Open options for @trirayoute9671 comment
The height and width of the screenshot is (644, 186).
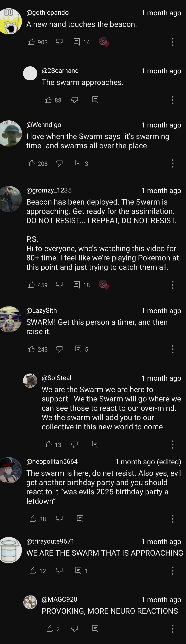point(172,571)
